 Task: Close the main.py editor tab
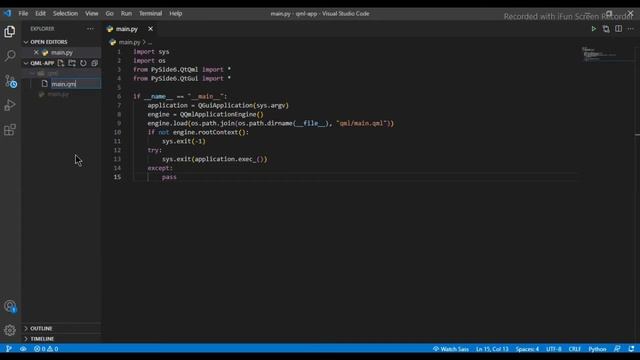point(151,29)
